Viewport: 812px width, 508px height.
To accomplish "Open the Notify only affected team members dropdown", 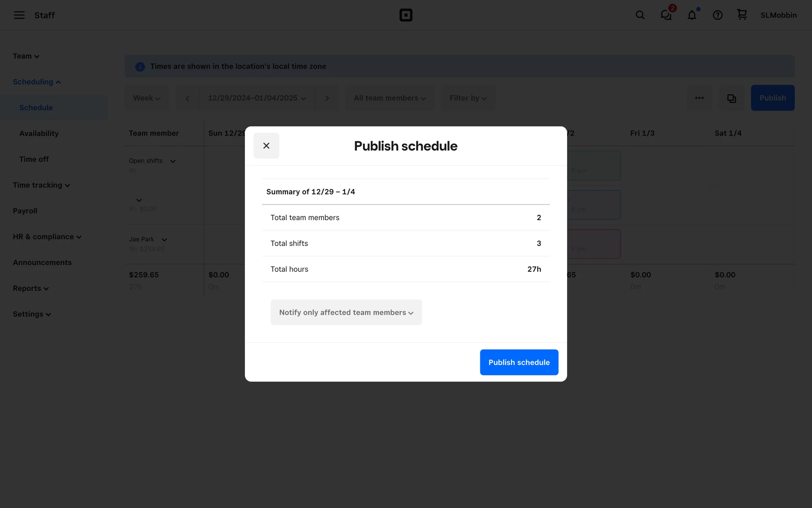I will pyautogui.click(x=346, y=312).
